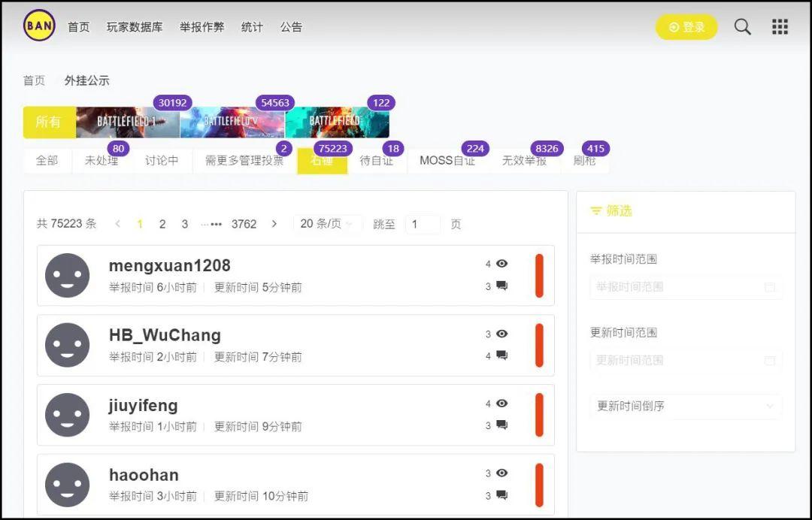Click the 跳至 page number input

(x=423, y=224)
